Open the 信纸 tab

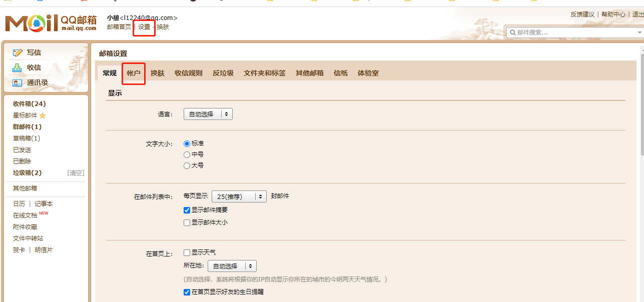coord(341,73)
